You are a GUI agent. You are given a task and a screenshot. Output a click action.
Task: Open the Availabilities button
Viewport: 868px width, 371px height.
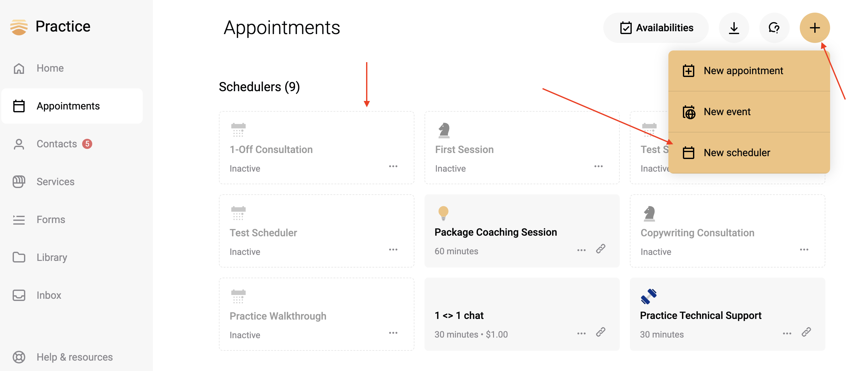pyautogui.click(x=656, y=28)
